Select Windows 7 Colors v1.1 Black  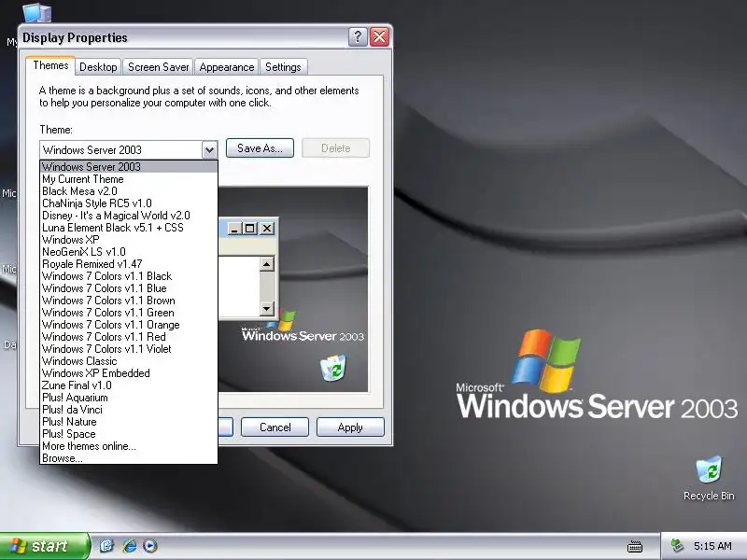[129, 276]
